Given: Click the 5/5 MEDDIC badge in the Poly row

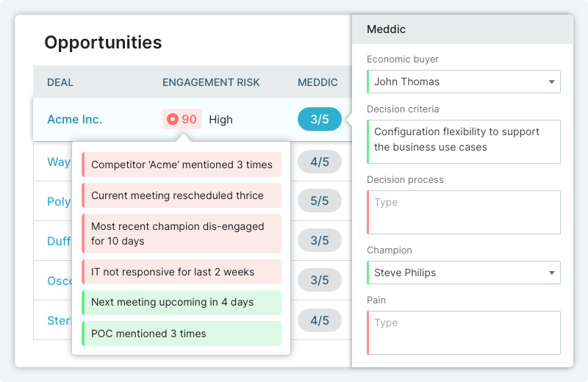Looking at the screenshot, I should click(x=320, y=201).
